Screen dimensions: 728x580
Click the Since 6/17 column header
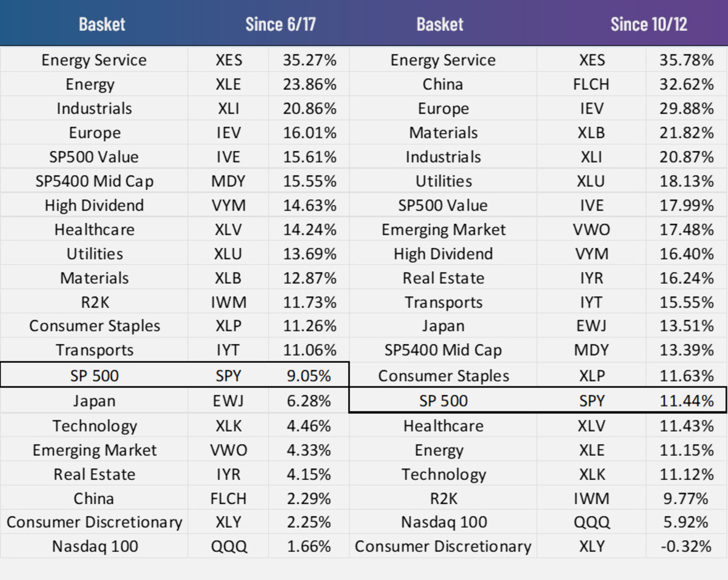point(280,24)
